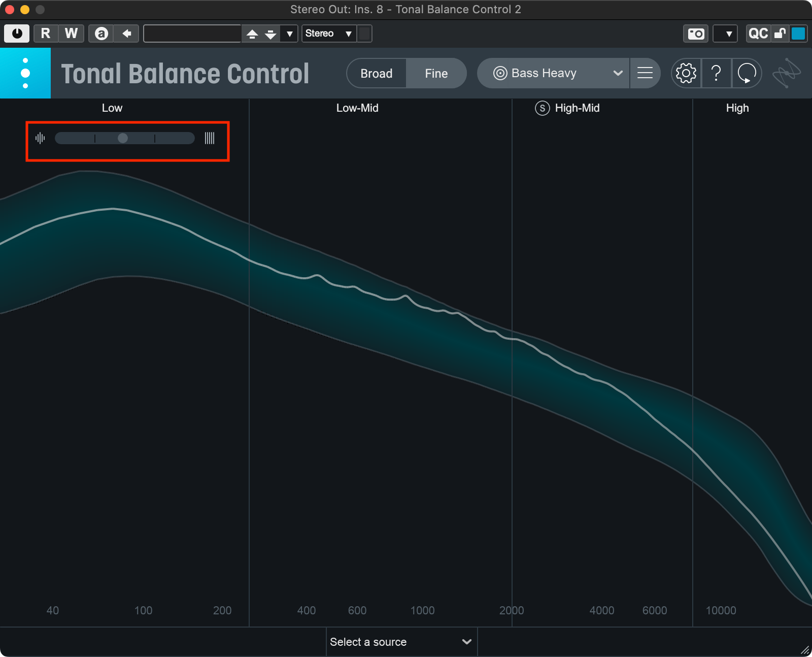The width and height of the screenshot is (812, 657).
Task: Minimize the window with the yellow button
Action: [x=25, y=10]
